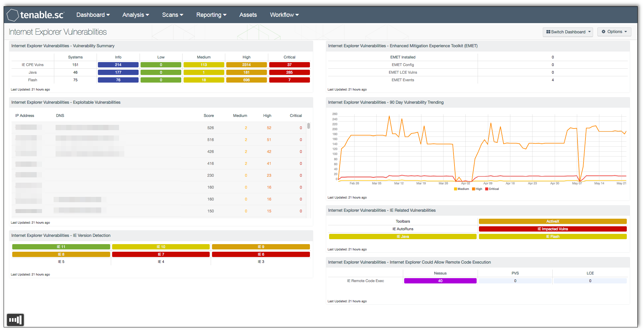The height and width of the screenshot is (331, 644).
Task: Click the IE Flash indicator
Action: click(553, 237)
